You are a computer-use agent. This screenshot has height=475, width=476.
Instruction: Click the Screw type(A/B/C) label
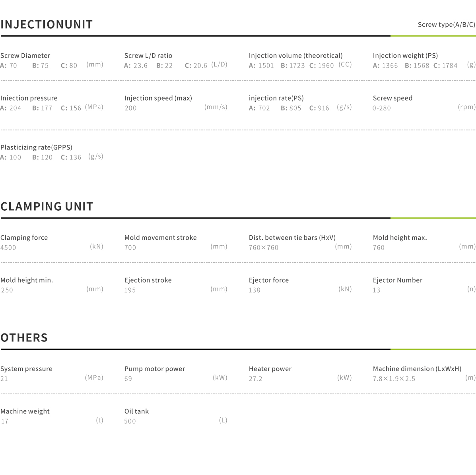point(446,25)
